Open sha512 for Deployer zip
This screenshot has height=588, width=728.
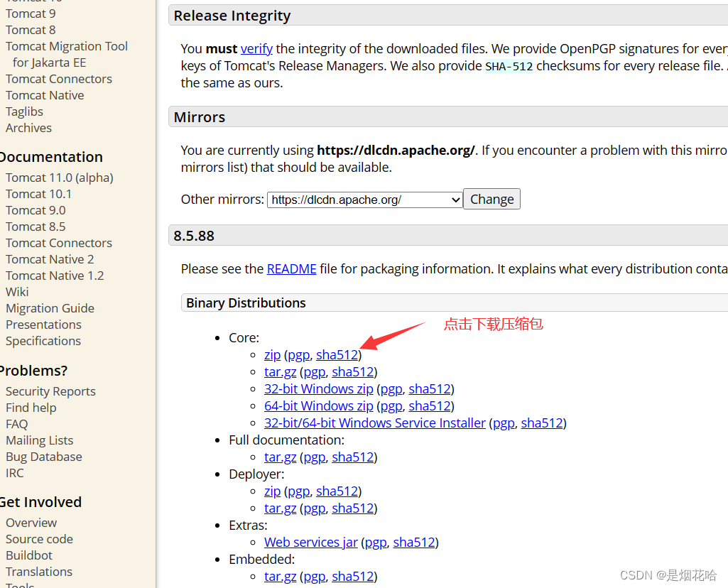tap(337, 491)
